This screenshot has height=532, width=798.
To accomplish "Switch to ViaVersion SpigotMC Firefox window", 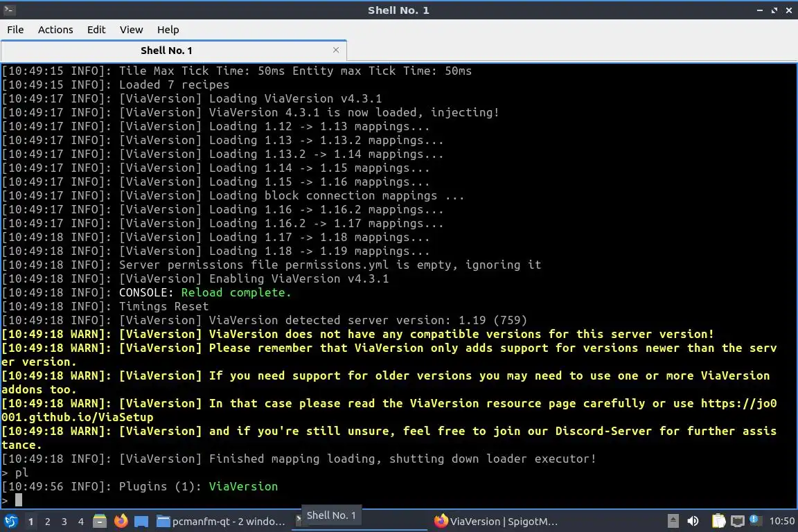I will [496, 522].
